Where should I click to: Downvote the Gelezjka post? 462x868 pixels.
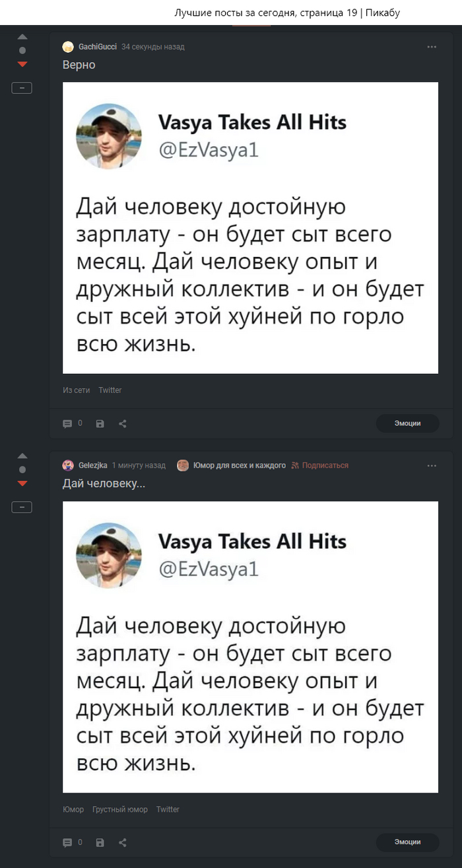[x=22, y=483]
